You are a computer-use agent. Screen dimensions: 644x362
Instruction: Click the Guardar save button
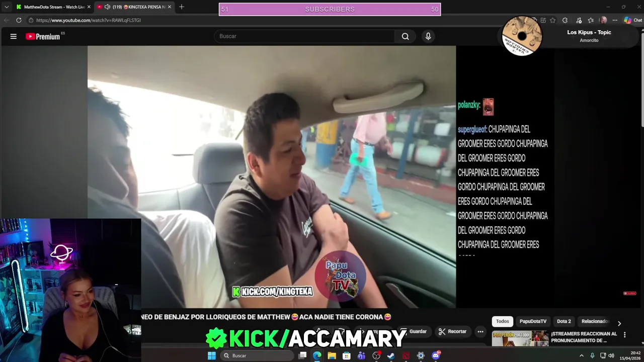pyautogui.click(x=414, y=331)
